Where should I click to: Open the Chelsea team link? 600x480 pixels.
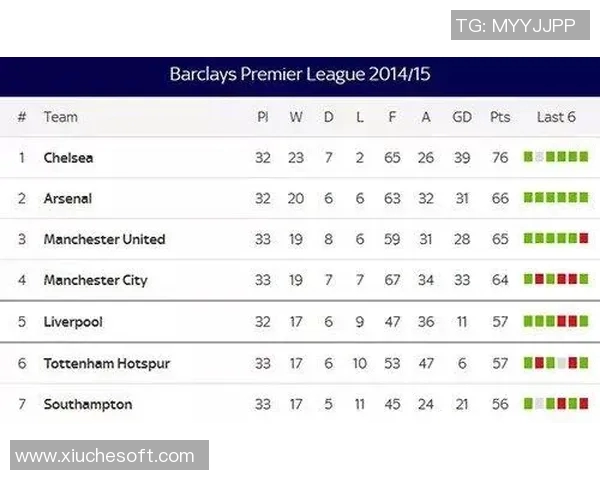68,158
